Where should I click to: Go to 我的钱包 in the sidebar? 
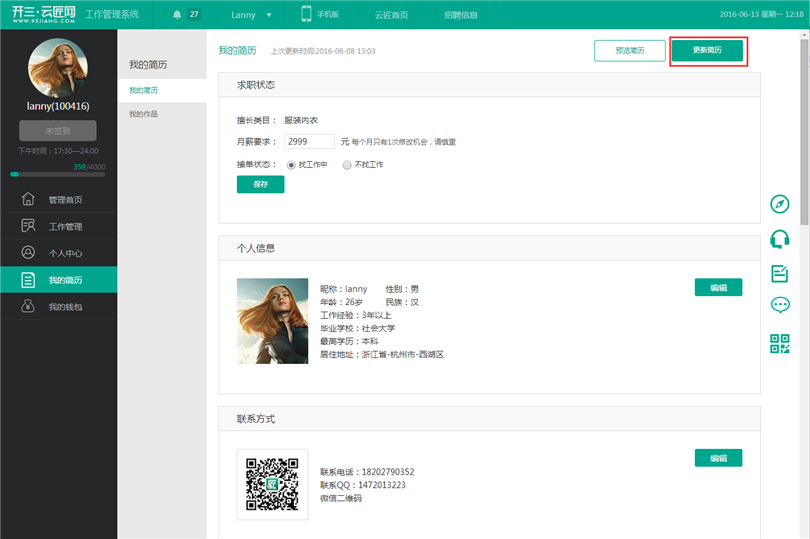(59, 306)
